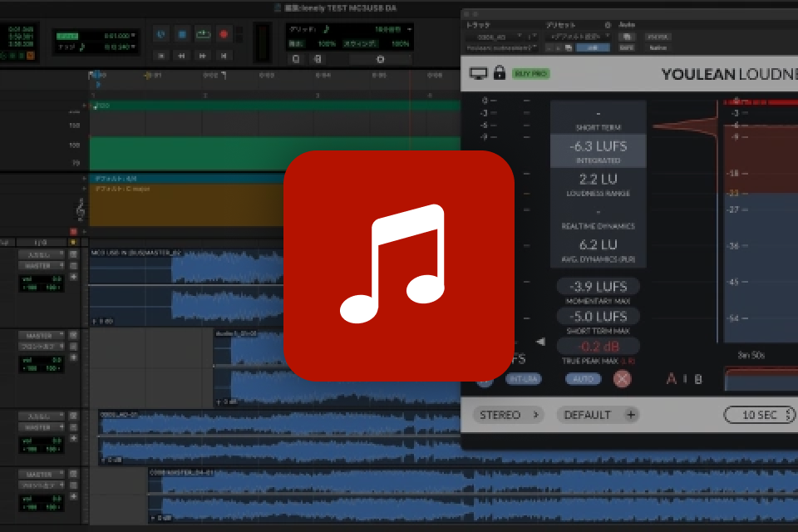Click the red Record button in transport
This screenshot has width=798, height=532.
click(224, 35)
